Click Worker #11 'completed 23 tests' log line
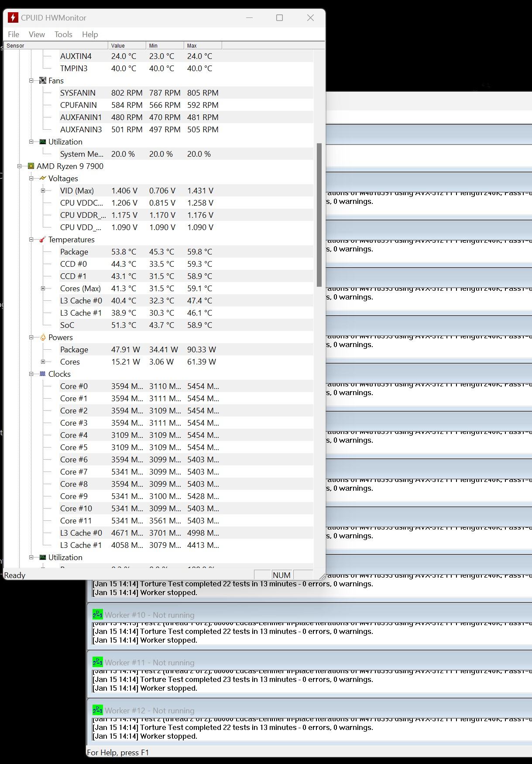 pos(233,679)
